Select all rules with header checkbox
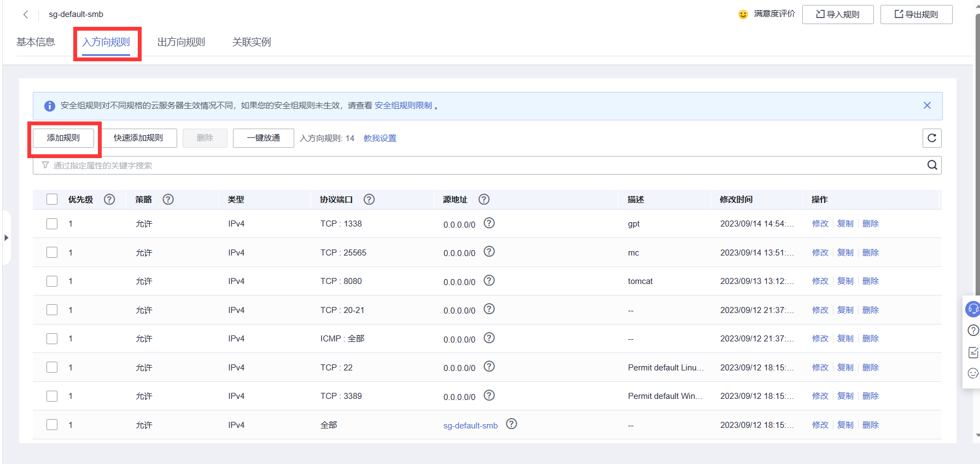Screen dimensions: 980x464 (52, 199)
